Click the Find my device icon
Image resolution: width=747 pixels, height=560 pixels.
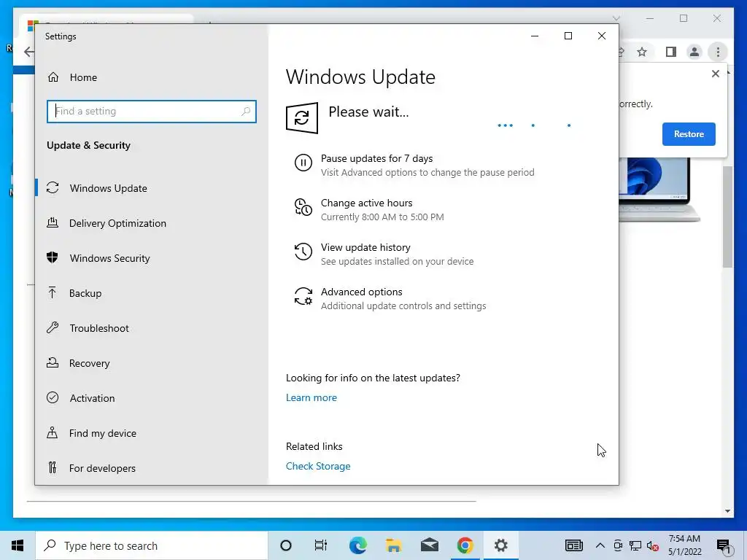pos(53,432)
